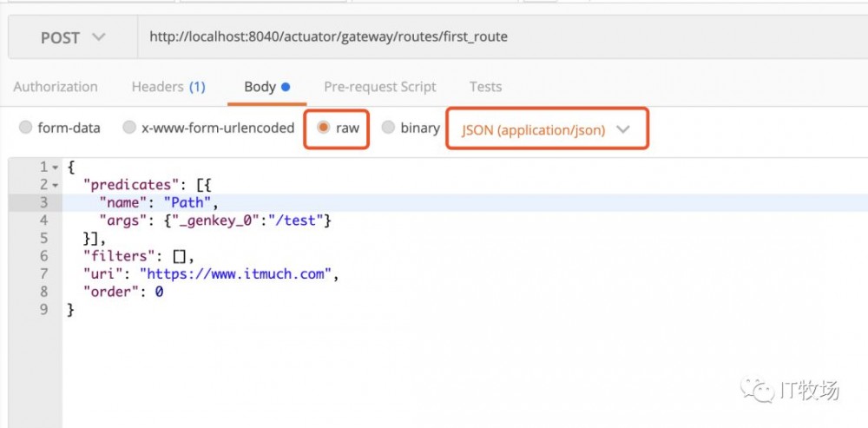Viewport: 868px width, 428px height.
Task: Select the binary radio option
Action: tap(388, 128)
